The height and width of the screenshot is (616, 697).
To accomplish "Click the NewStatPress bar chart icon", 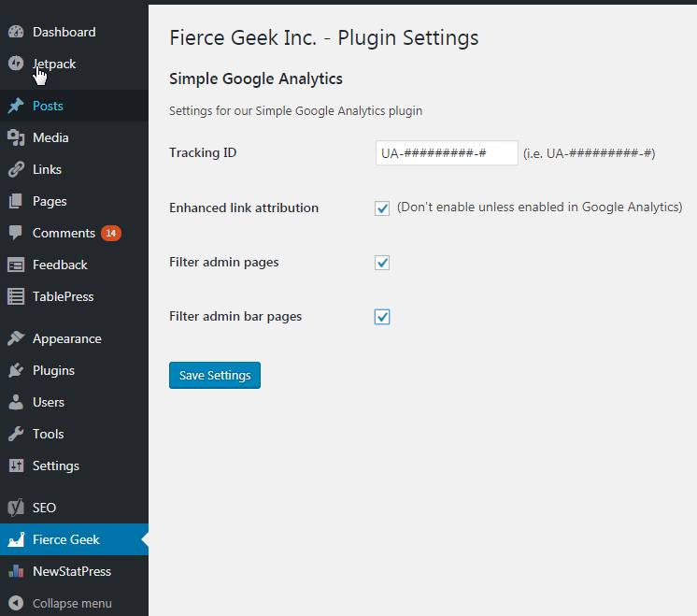I will point(16,571).
